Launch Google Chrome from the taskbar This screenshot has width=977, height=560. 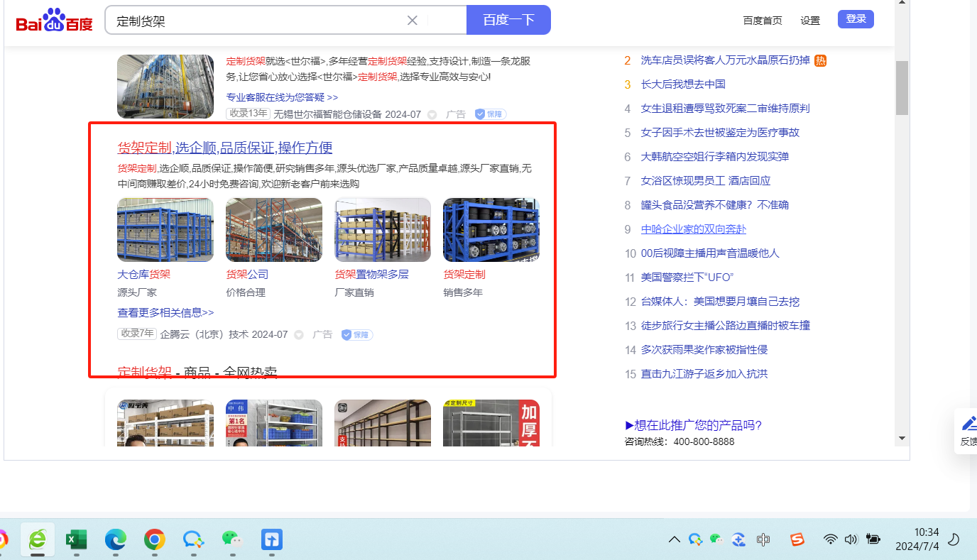154,540
